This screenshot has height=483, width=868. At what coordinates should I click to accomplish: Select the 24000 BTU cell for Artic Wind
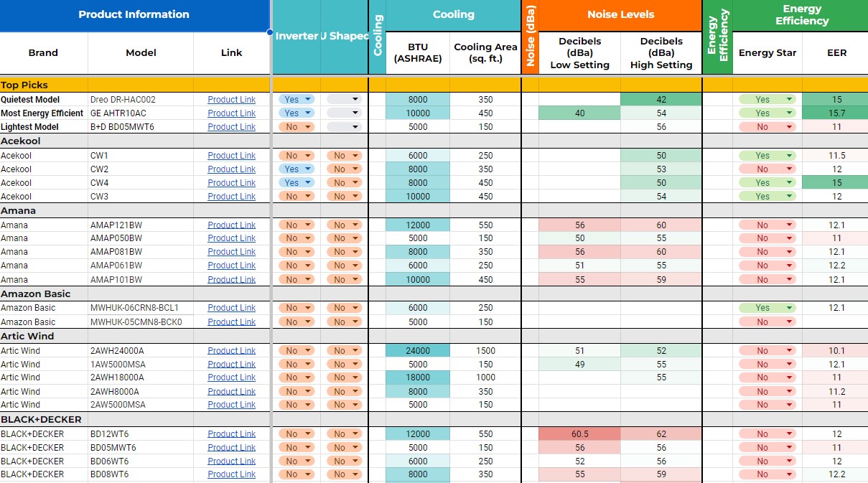[x=418, y=351]
